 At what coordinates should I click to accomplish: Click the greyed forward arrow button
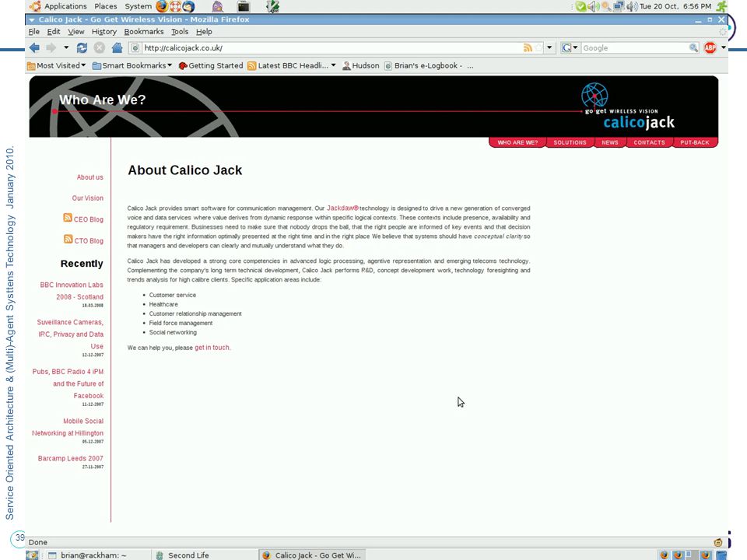coord(51,47)
